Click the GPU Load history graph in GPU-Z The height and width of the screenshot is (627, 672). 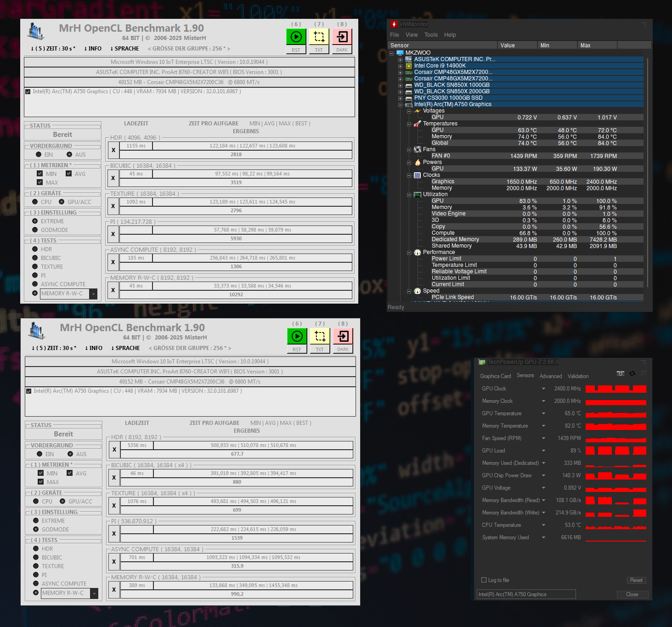pyautogui.click(x=616, y=451)
